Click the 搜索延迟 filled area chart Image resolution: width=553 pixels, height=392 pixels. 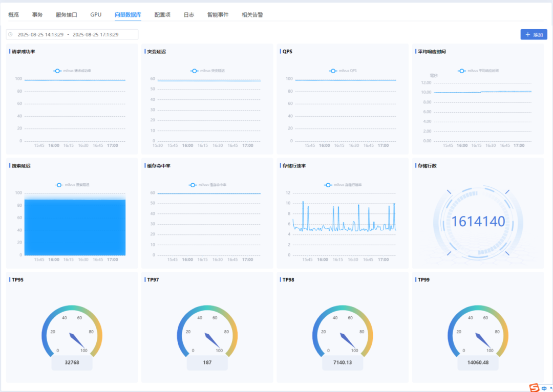coord(75,225)
